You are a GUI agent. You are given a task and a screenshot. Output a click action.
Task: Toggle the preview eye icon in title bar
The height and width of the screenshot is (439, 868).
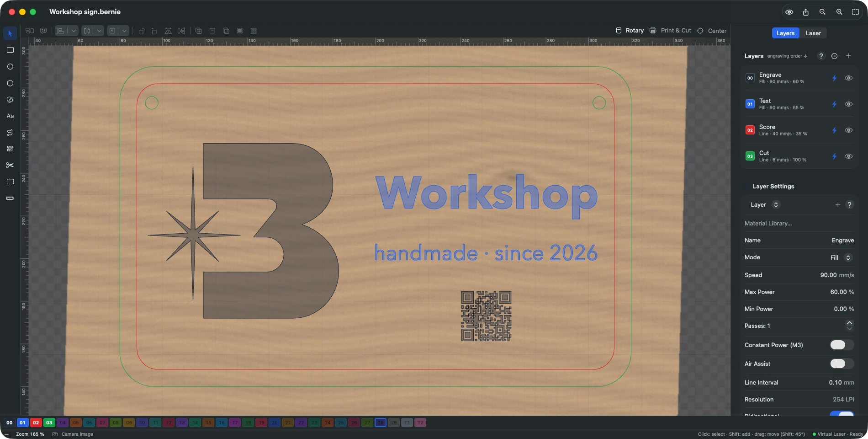tap(789, 12)
